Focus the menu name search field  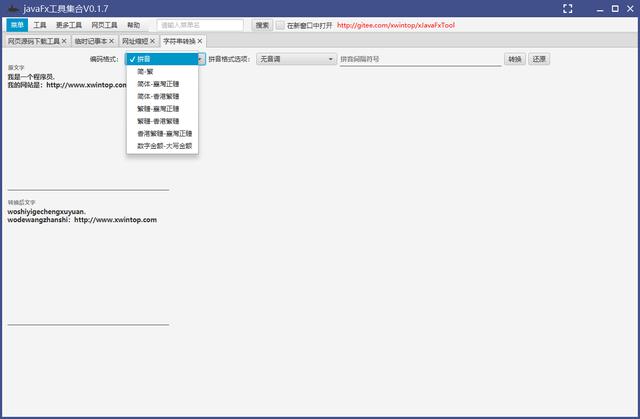point(200,25)
